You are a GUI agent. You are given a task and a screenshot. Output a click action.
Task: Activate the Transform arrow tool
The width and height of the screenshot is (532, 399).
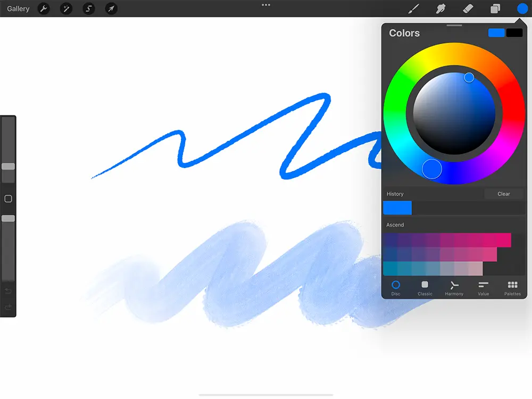click(111, 9)
